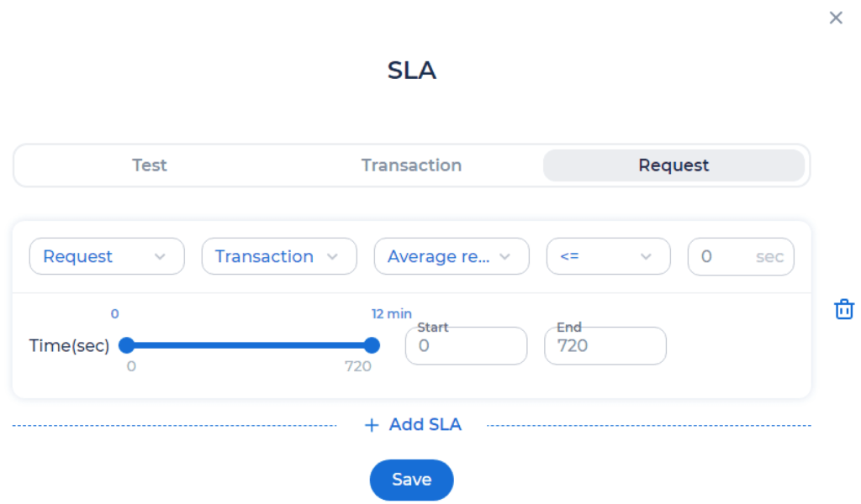The width and height of the screenshot is (861, 504).
Task: Select the Request tab
Action: [x=673, y=165]
